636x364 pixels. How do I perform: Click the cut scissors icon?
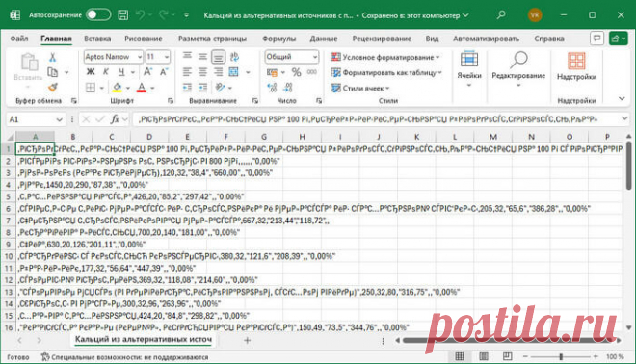[52, 57]
